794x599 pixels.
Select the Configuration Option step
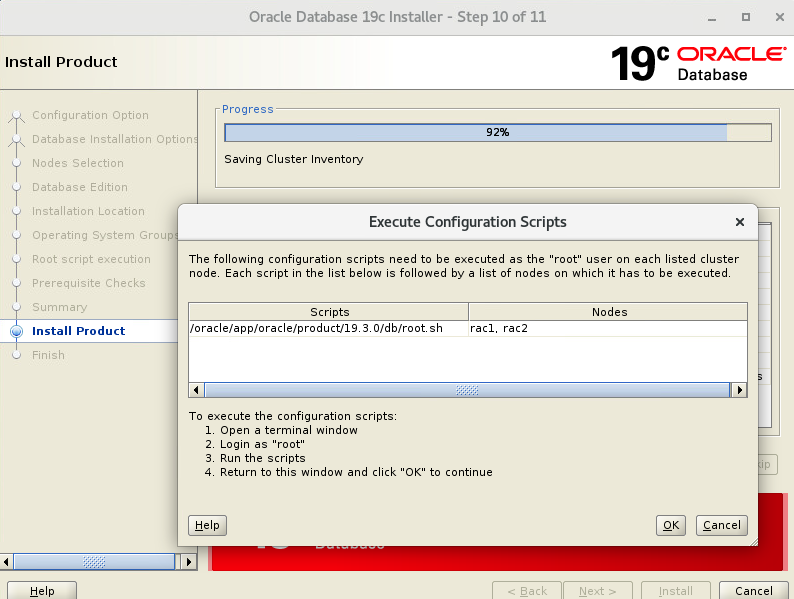pos(90,115)
